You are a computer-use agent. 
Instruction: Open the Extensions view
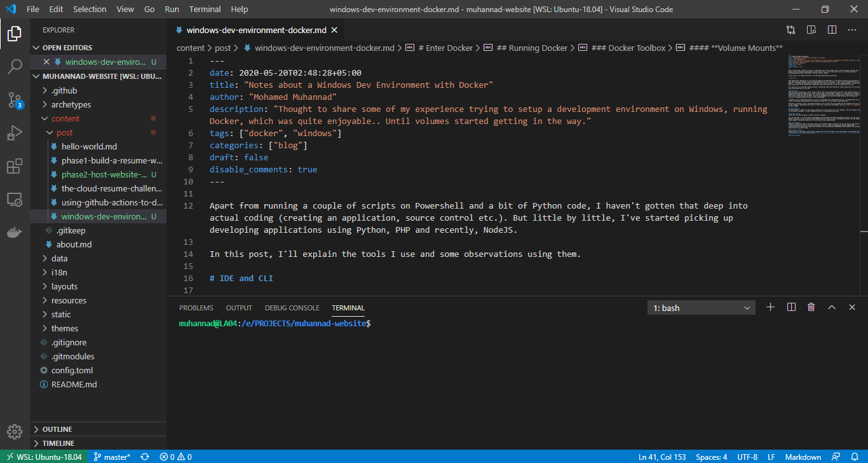pos(14,166)
